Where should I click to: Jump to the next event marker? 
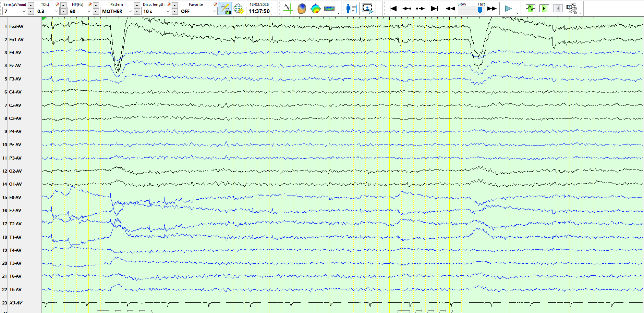click(x=420, y=9)
